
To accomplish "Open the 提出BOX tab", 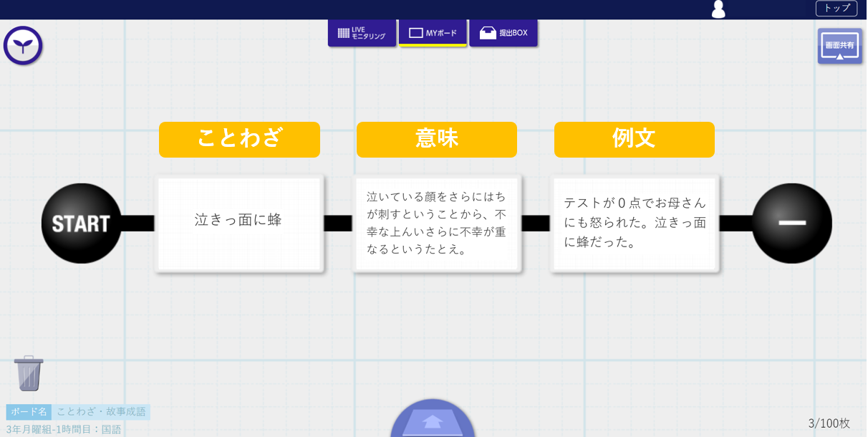I will pyautogui.click(x=503, y=33).
